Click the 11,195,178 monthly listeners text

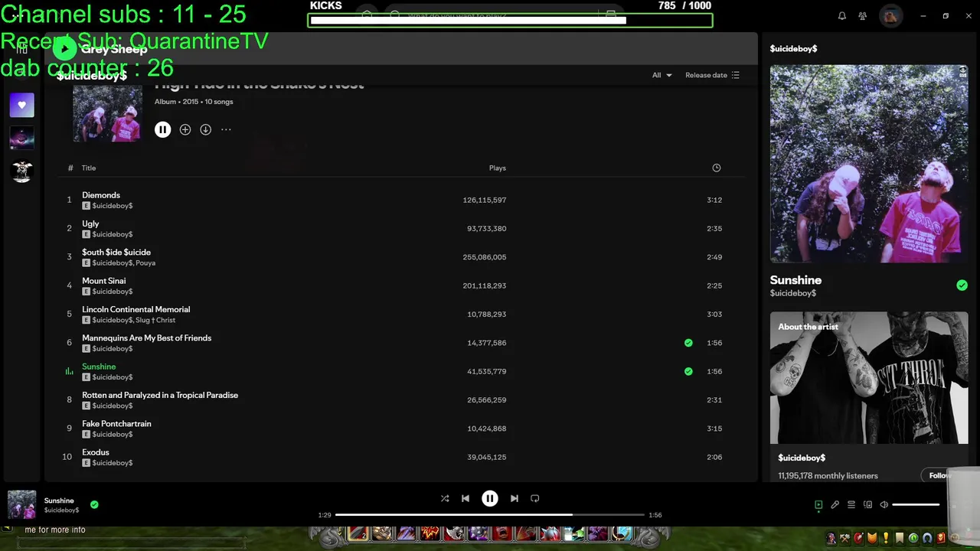[828, 476]
